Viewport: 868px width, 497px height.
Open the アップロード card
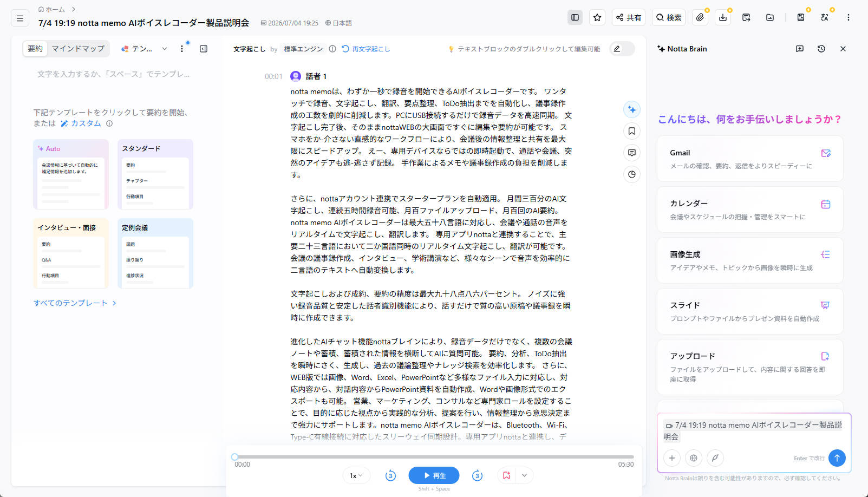[750, 367]
